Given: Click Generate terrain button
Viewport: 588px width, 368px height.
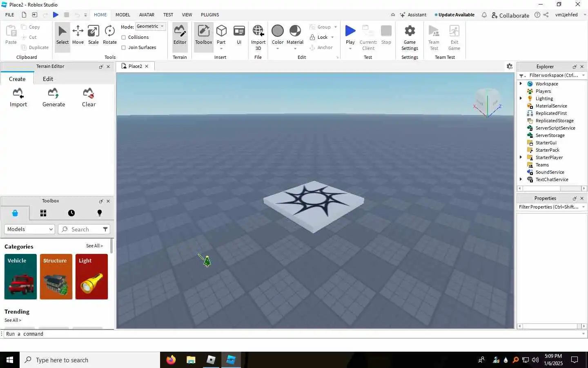Looking at the screenshot, I should point(53,98).
